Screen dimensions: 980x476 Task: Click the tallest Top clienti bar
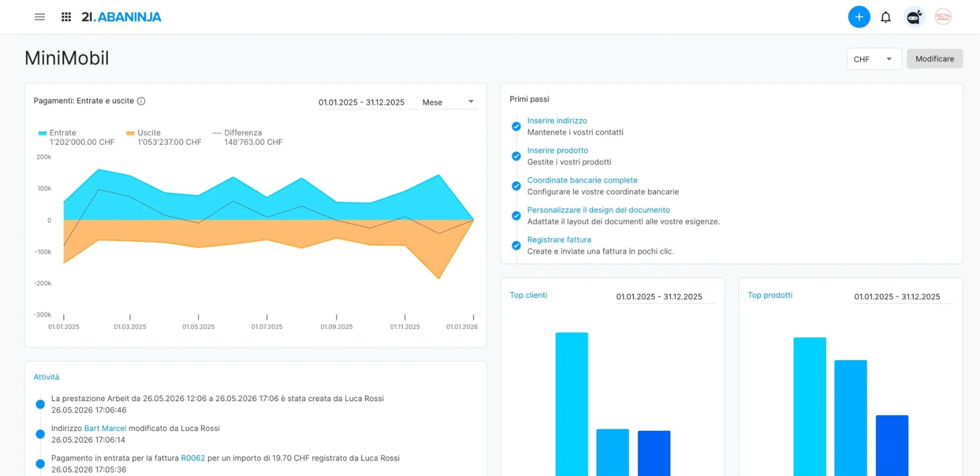[572, 404]
